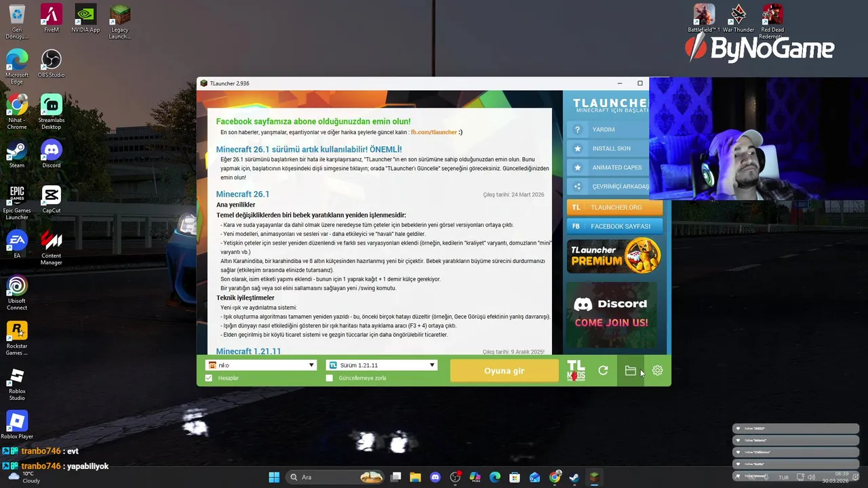Open OBS Studio from the taskbar
The width and height of the screenshot is (868, 488).
point(455,477)
